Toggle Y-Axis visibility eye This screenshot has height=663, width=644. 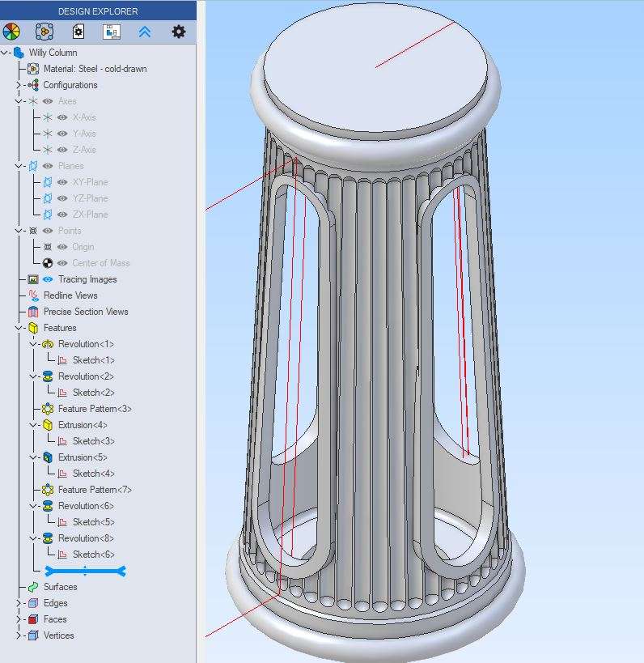click(62, 134)
